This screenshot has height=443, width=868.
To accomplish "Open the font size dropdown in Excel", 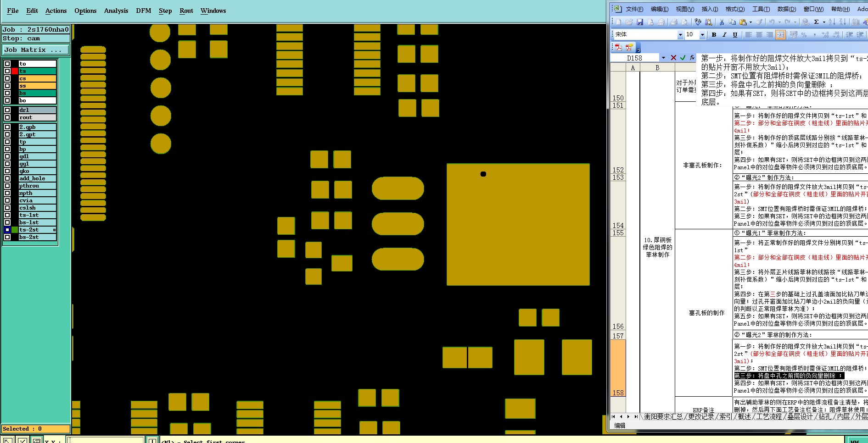I will click(x=702, y=35).
